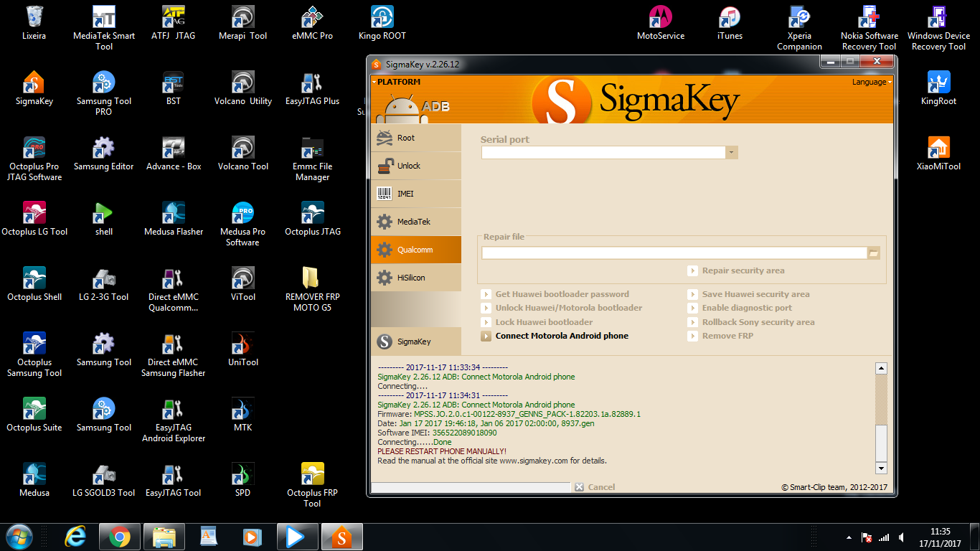Click Save Huawei security area
Viewport: 980px width, 551px height.
pyautogui.click(x=748, y=294)
